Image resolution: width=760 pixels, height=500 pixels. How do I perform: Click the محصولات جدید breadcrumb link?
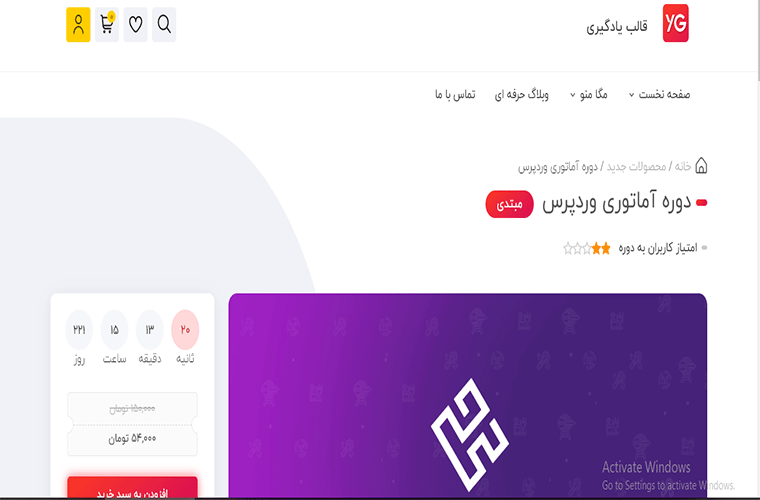coord(636,167)
